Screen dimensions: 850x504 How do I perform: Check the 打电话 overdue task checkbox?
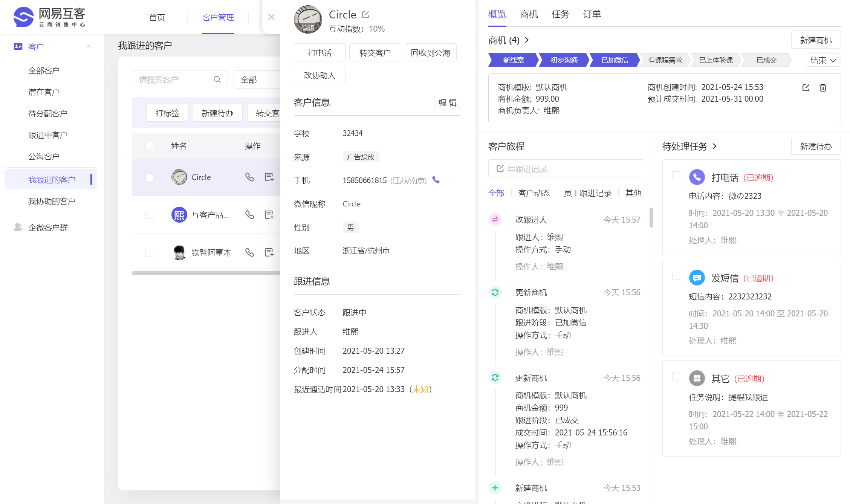pos(676,176)
